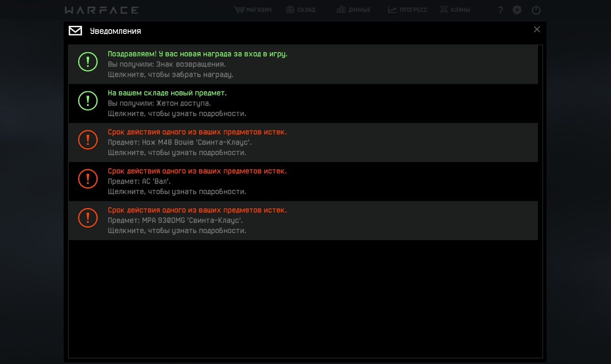611x364 pixels.
Task: Open the 'На вашем складе новый предмет' headline
Action: point(167,93)
